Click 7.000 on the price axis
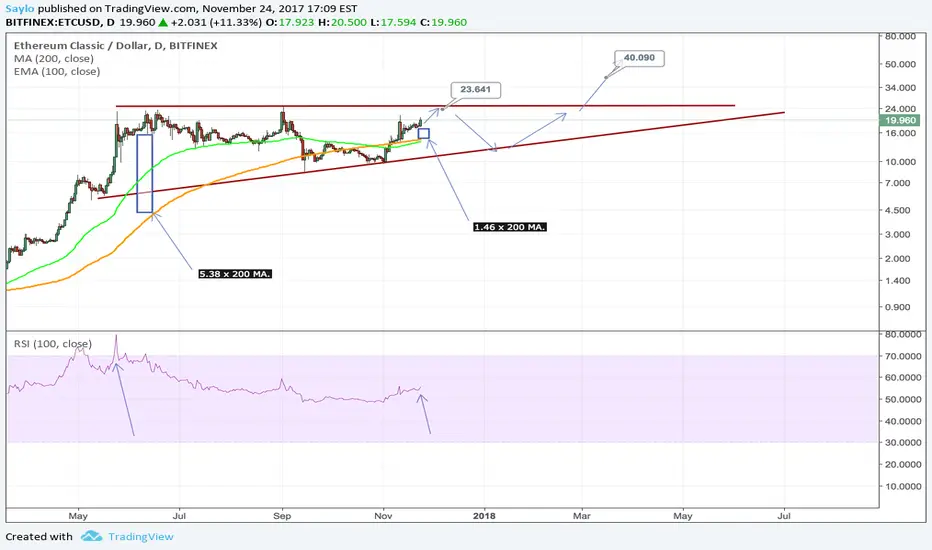This screenshot has width=932, height=550. pyautogui.click(x=898, y=183)
